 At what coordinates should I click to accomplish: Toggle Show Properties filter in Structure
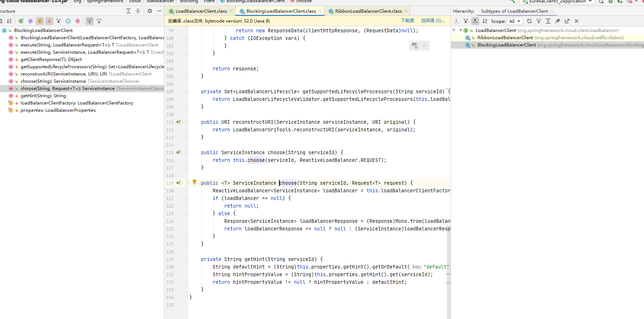[x=30, y=21]
